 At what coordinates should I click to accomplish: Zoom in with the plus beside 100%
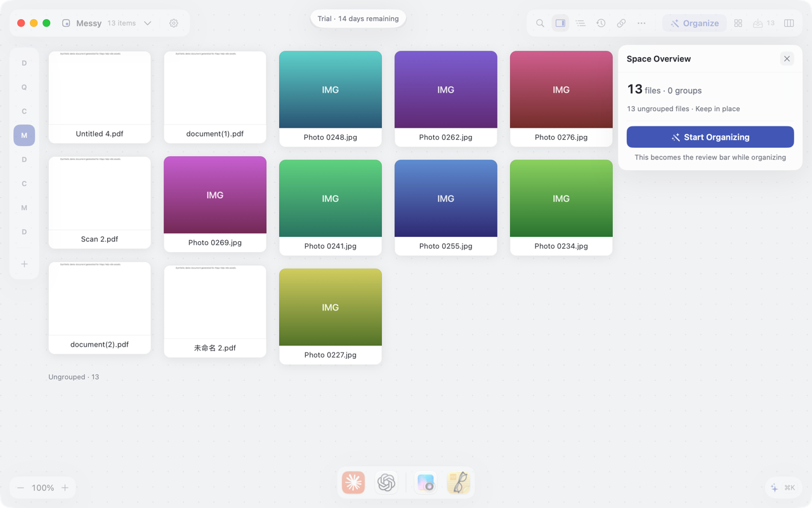coord(65,488)
